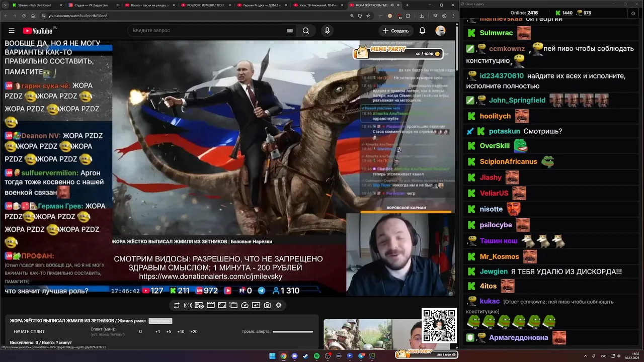Screen dimensions: 644x362
Task: Add +1 minute to split
Action: coord(157,332)
